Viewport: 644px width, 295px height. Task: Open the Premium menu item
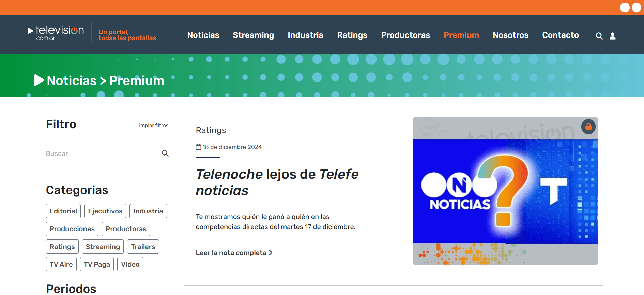tap(461, 35)
